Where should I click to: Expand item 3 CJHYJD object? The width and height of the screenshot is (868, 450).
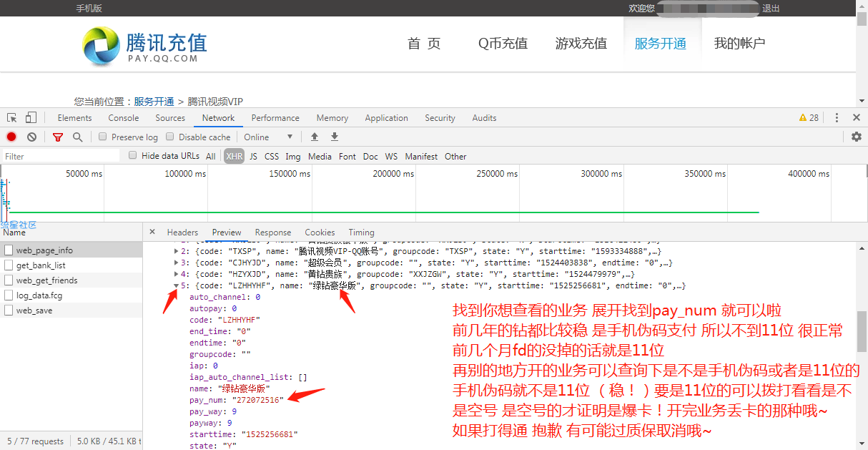(x=177, y=263)
